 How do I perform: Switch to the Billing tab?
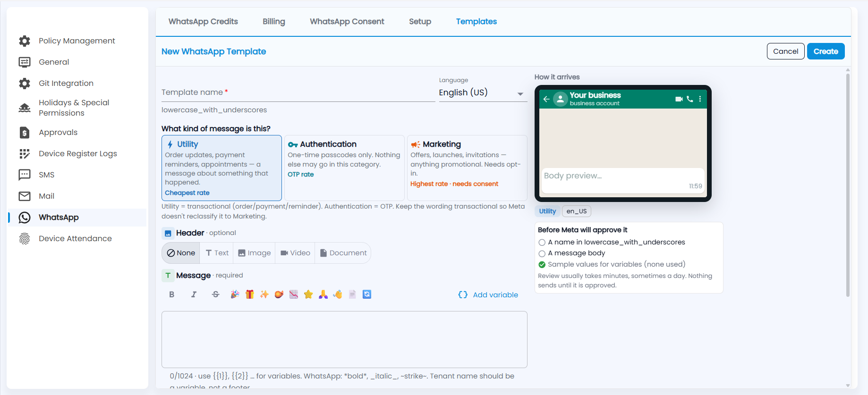click(x=274, y=22)
